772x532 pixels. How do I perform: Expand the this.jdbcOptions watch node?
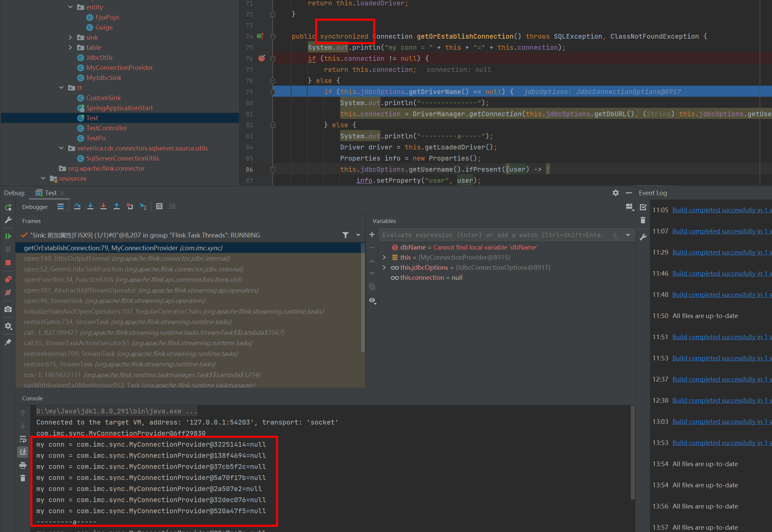(384, 267)
